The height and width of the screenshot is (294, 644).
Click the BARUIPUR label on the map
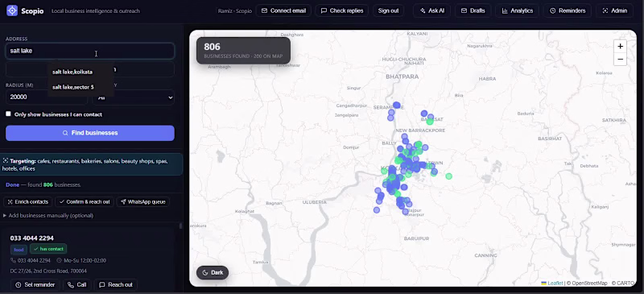pos(416,238)
